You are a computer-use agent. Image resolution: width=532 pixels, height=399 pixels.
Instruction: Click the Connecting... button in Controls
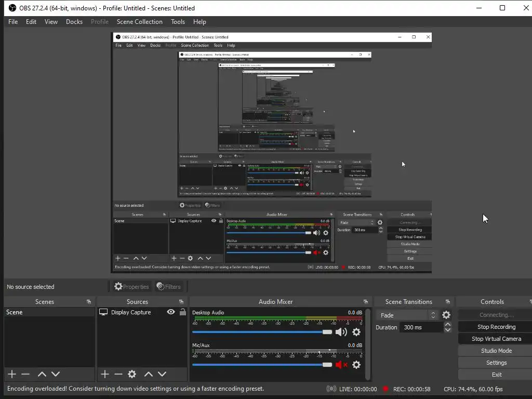point(496,315)
